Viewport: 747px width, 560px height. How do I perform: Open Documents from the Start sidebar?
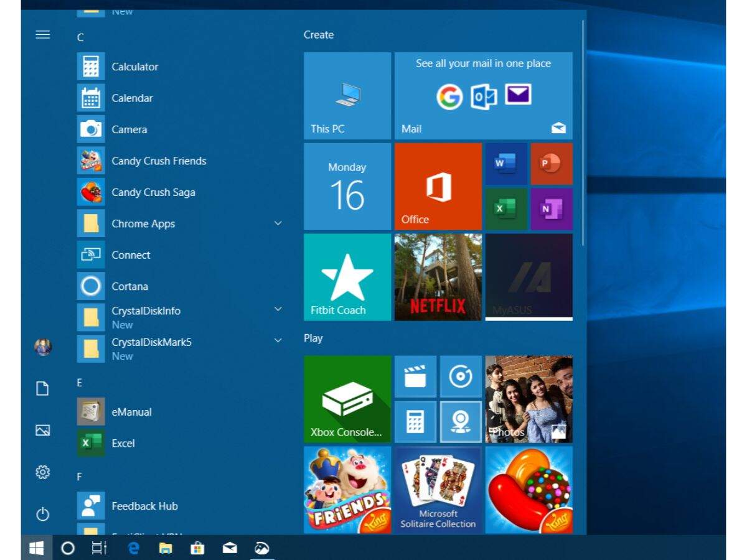[x=42, y=388]
